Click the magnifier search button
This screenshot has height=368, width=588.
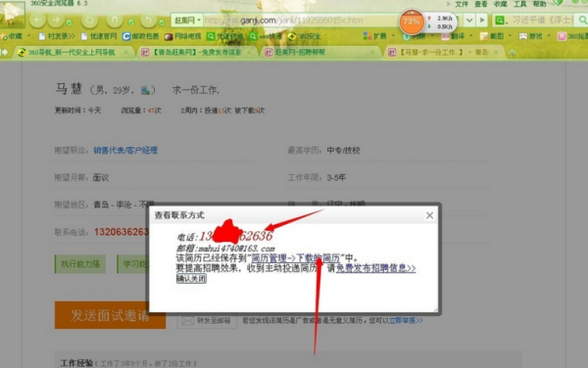[582, 21]
